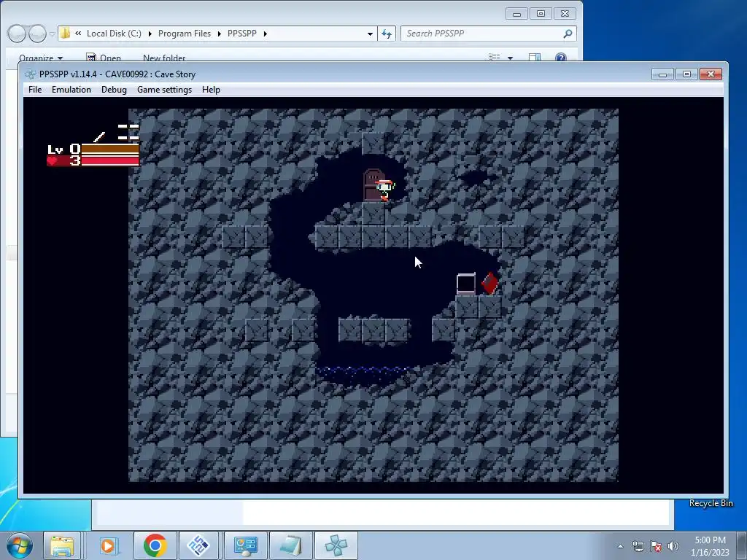Open the Debug menu
747x560 pixels.
[x=114, y=90]
